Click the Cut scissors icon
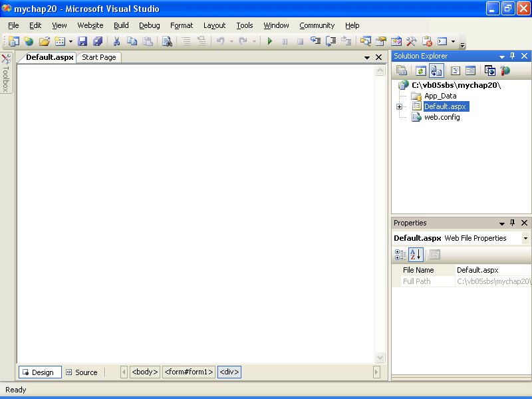Screen dimensions: 532x399 [116, 41]
